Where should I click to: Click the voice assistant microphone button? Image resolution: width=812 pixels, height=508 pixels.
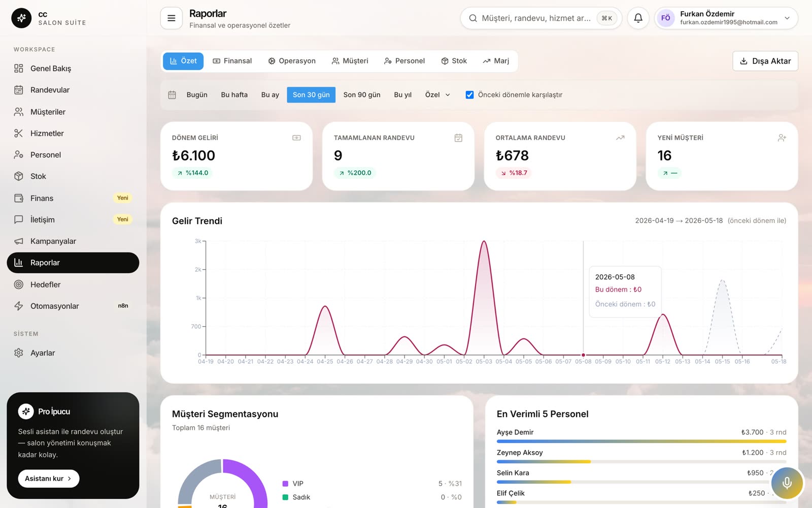pos(787,483)
